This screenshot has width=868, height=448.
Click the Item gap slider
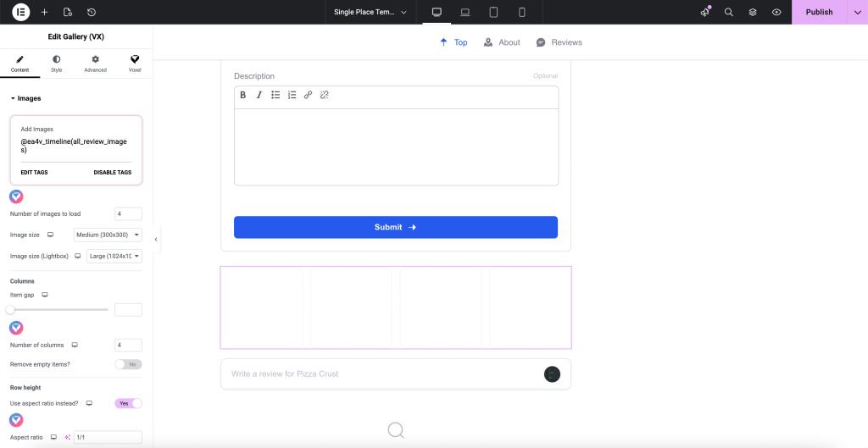(x=59, y=310)
